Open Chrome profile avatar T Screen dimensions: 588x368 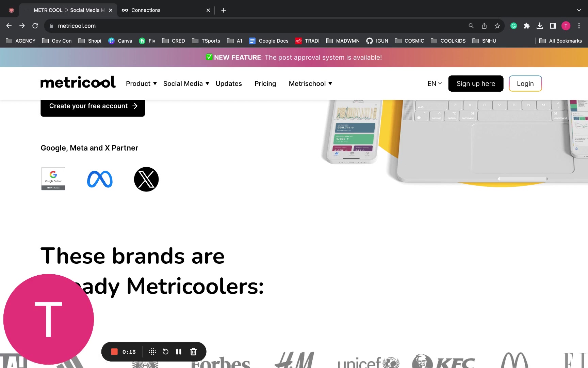[x=566, y=26]
